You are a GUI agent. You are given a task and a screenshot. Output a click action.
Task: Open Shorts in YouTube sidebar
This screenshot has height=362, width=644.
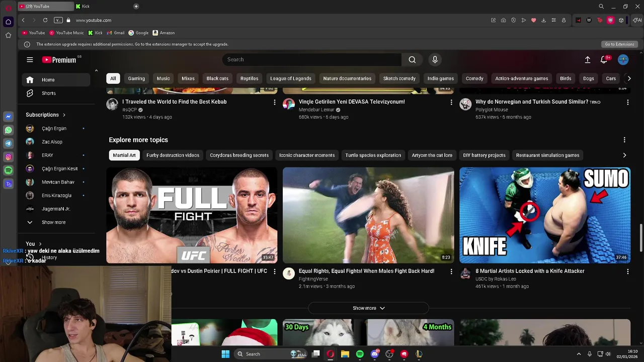click(56, 94)
